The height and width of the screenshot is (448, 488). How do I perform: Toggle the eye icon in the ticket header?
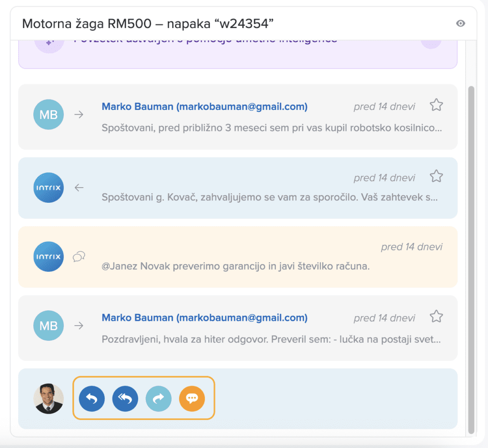click(x=460, y=23)
